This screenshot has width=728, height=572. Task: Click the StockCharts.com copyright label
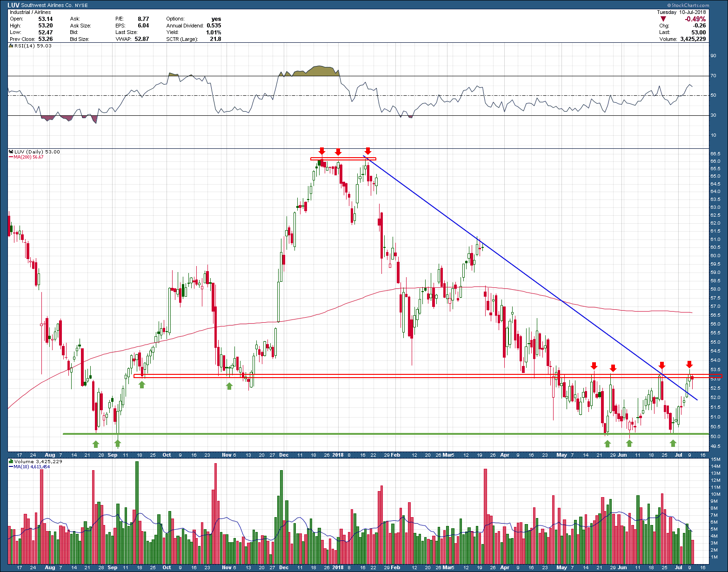pos(689,5)
